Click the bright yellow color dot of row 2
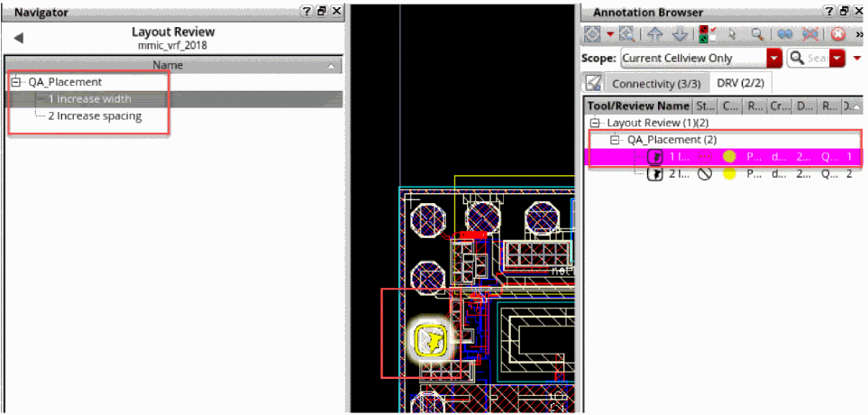Viewport: 868px width, 415px height. 729,174
